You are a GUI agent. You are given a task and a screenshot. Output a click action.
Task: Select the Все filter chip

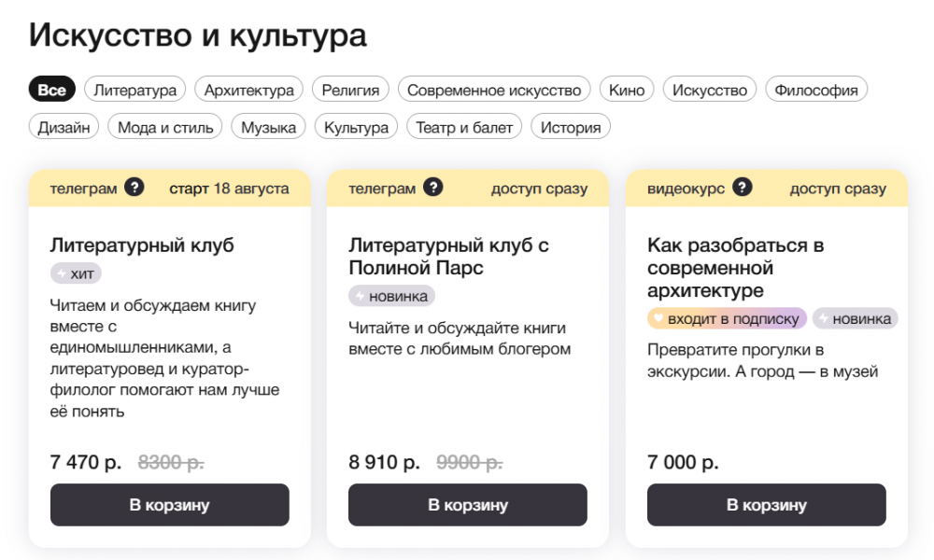pyautogui.click(x=52, y=91)
